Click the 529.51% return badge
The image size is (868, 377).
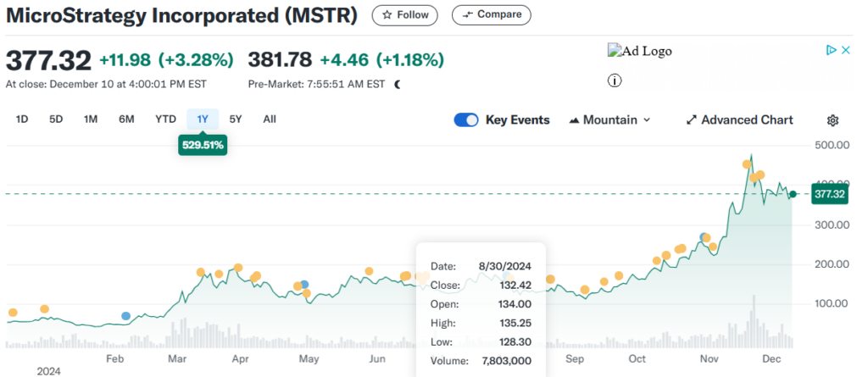click(x=203, y=146)
